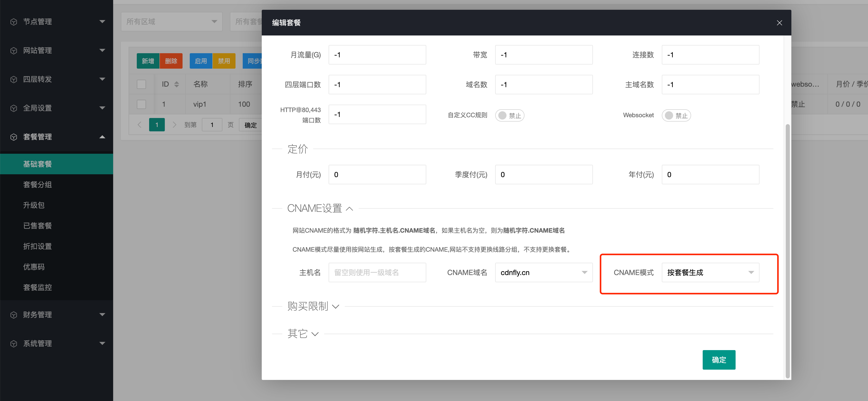
Task: Click the dialog vertical scrollbar
Action: tap(788, 251)
